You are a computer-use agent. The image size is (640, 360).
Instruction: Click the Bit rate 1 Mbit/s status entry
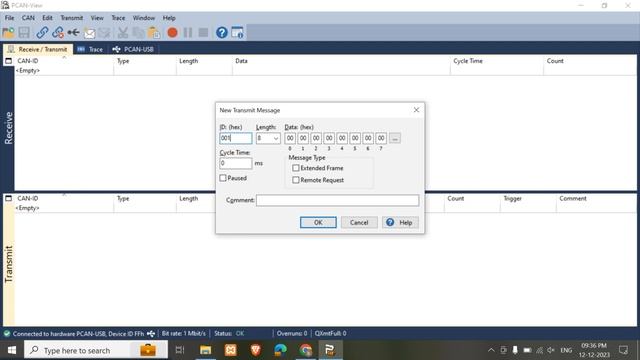(x=184, y=333)
